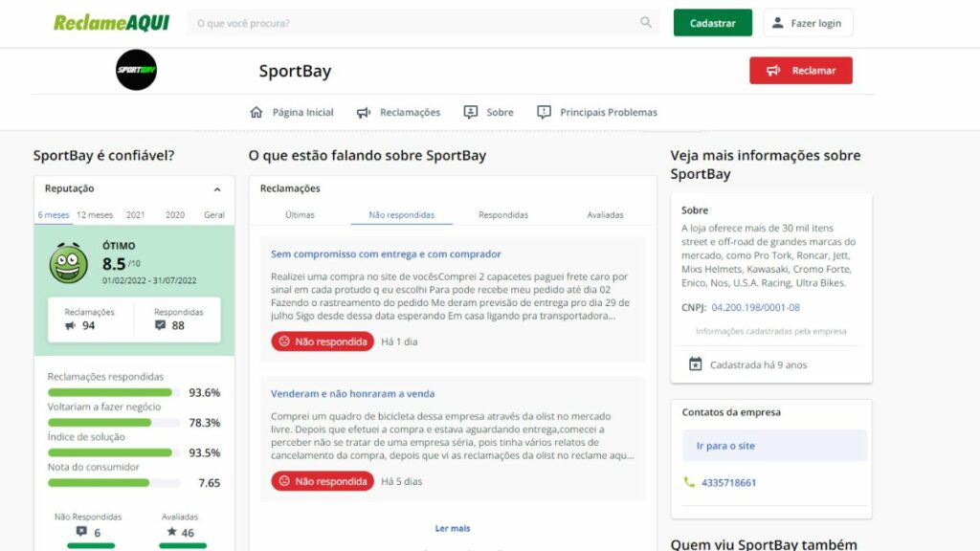The height and width of the screenshot is (551, 980).
Task: Click the house icon for Página Inicial
Action: coord(256,112)
